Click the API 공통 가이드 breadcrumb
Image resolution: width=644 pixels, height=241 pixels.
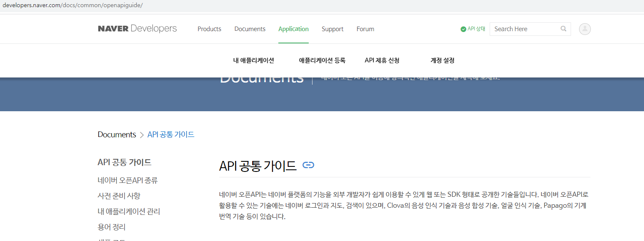pyautogui.click(x=171, y=134)
